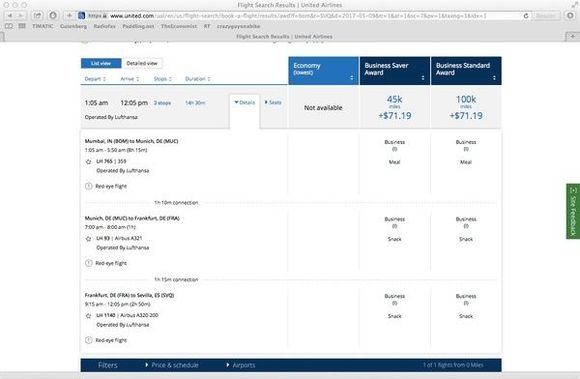Collapse the flight Details section
Screen dimensions: 580x379
245,102
